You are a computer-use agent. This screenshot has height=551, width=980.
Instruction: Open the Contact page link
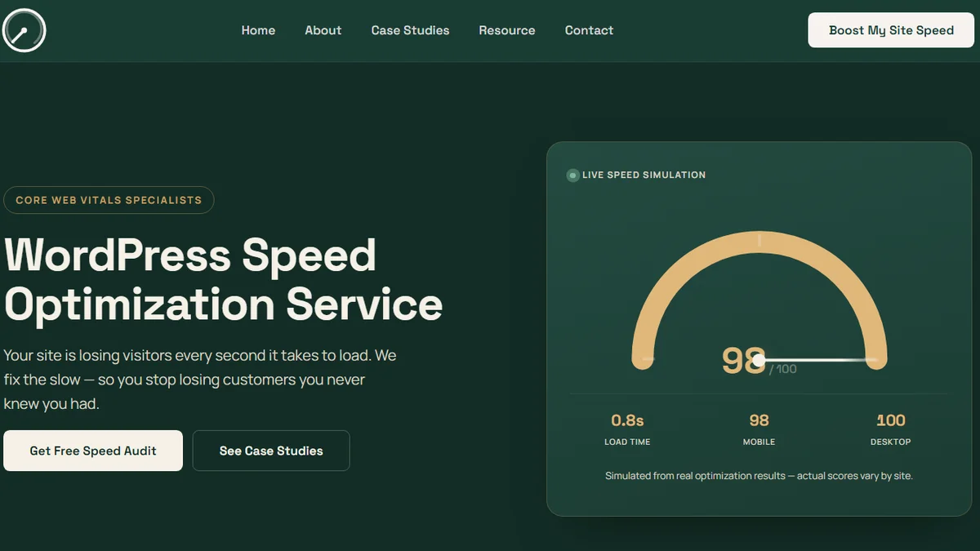pyautogui.click(x=589, y=30)
